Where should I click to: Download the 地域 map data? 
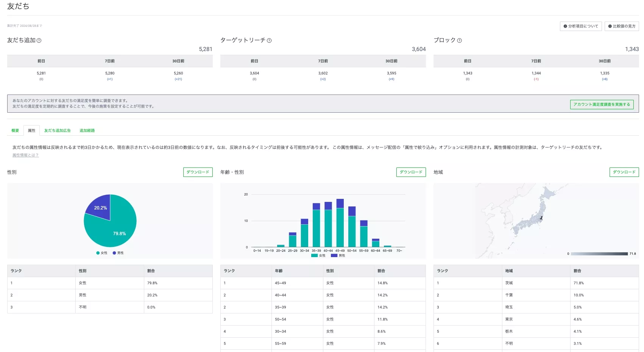(x=624, y=172)
